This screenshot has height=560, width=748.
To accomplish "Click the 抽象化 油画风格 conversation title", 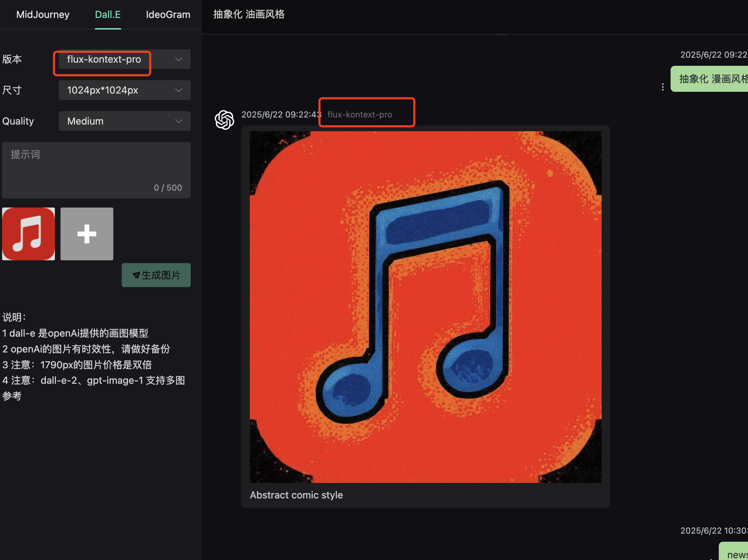I will pyautogui.click(x=249, y=14).
